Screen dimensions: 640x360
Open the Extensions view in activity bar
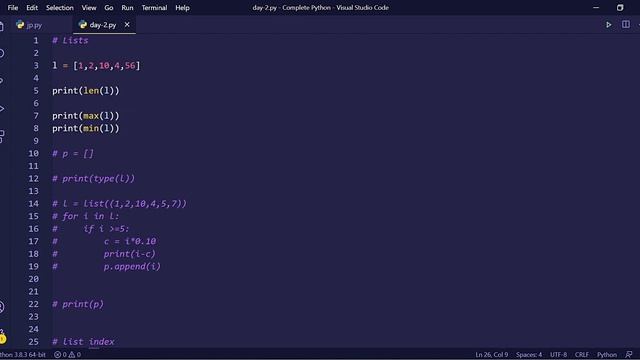pyautogui.click(x=2, y=136)
